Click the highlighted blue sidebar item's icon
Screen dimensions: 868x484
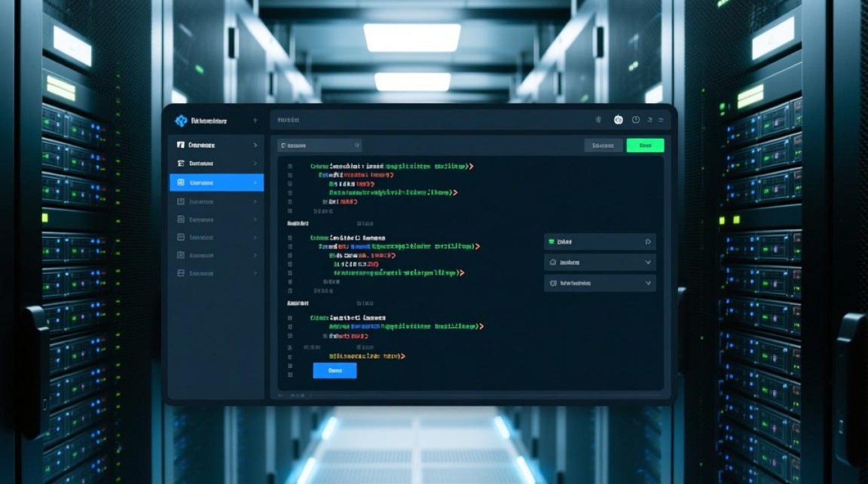181,183
